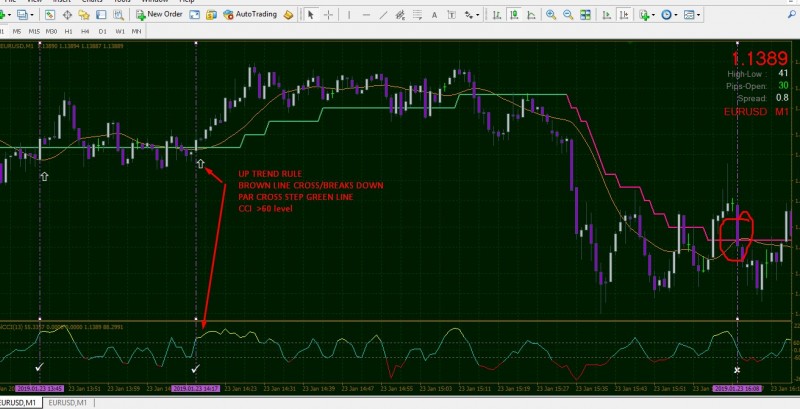Switch timeframe to W1
This screenshot has width=800, height=409.
pyautogui.click(x=120, y=32)
